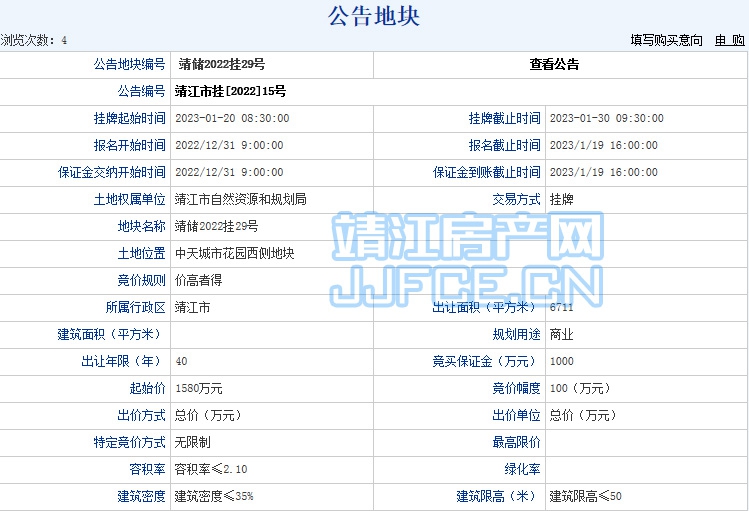This screenshot has height=511, width=749.
Task: Click the 保证金到账截止时间 label
Action: (x=487, y=172)
